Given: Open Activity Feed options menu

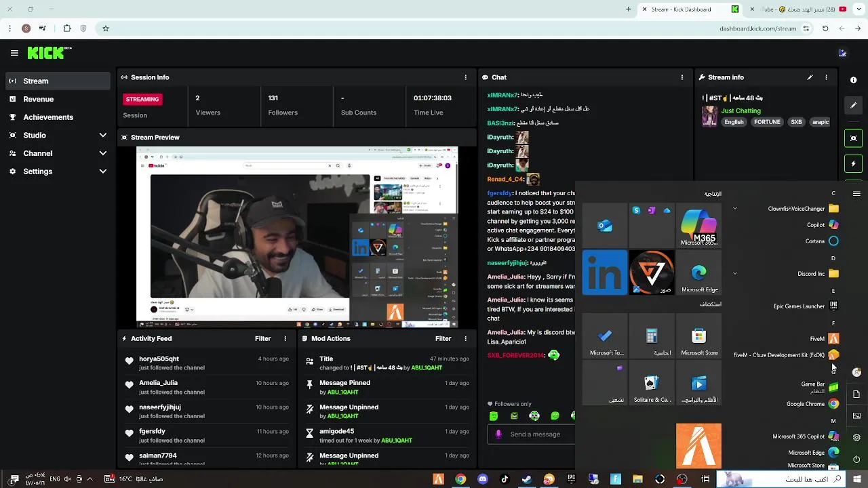Looking at the screenshot, I should (285, 338).
